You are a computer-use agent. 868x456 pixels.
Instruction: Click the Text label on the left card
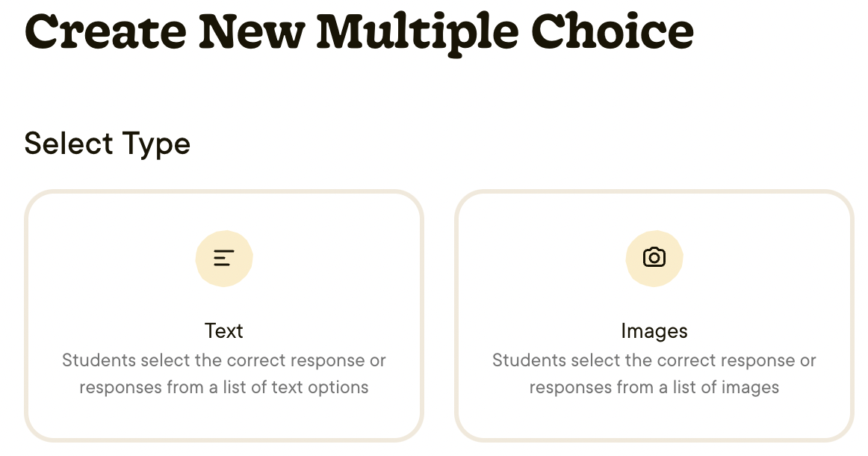pos(224,330)
